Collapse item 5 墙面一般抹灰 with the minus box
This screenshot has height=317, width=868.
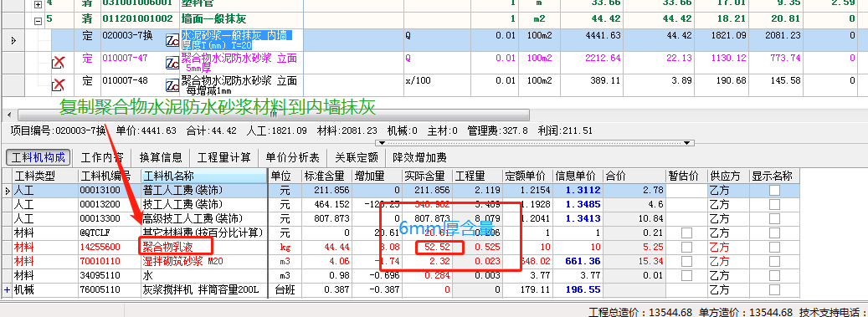coord(39,22)
